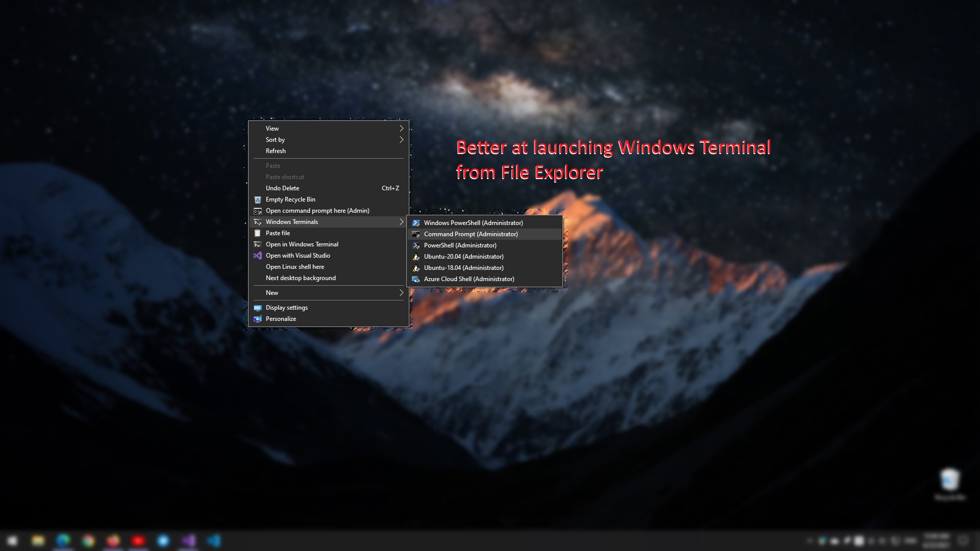This screenshot has height=551, width=980.
Task: Select Windows PowerShell (Administrator) from Windows Terminals
Action: 473,223
